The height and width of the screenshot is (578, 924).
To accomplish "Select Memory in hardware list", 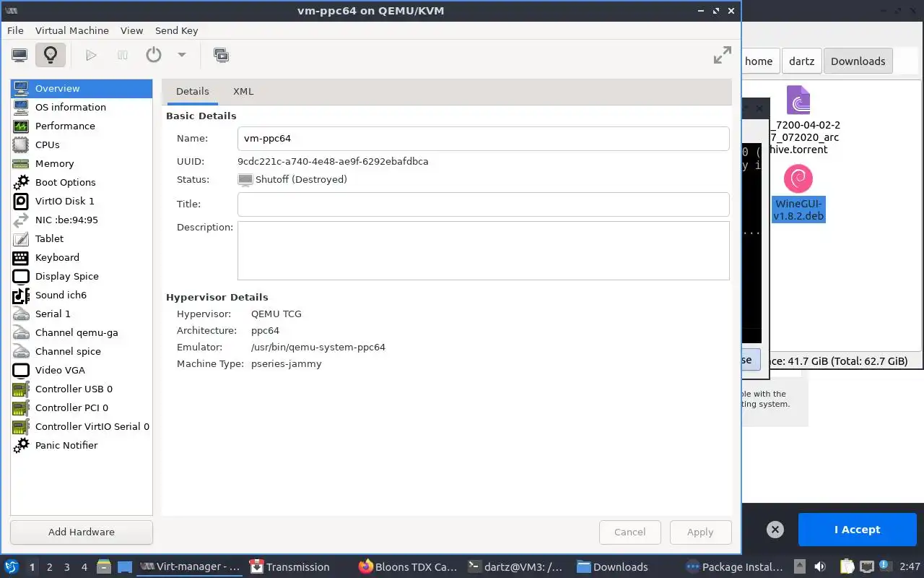I will point(82,163).
